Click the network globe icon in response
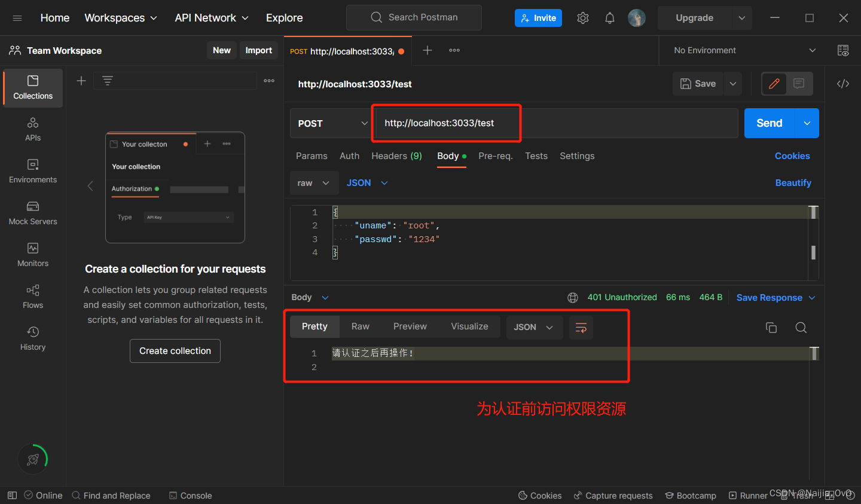861x504 pixels. (573, 298)
